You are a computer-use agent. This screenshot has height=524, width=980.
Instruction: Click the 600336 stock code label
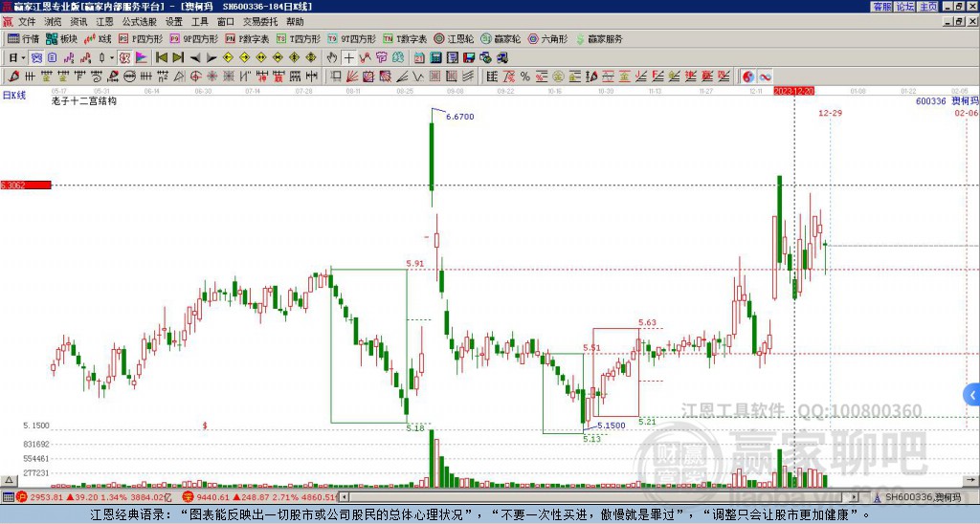pos(930,100)
